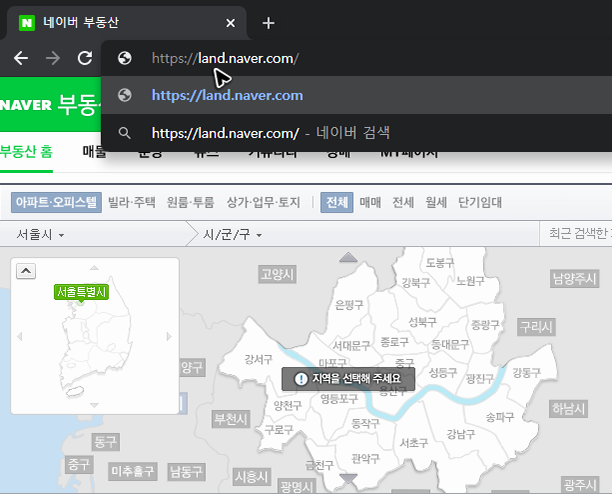Select the 매매 trade type filter
612x494 pixels.
(370, 202)
